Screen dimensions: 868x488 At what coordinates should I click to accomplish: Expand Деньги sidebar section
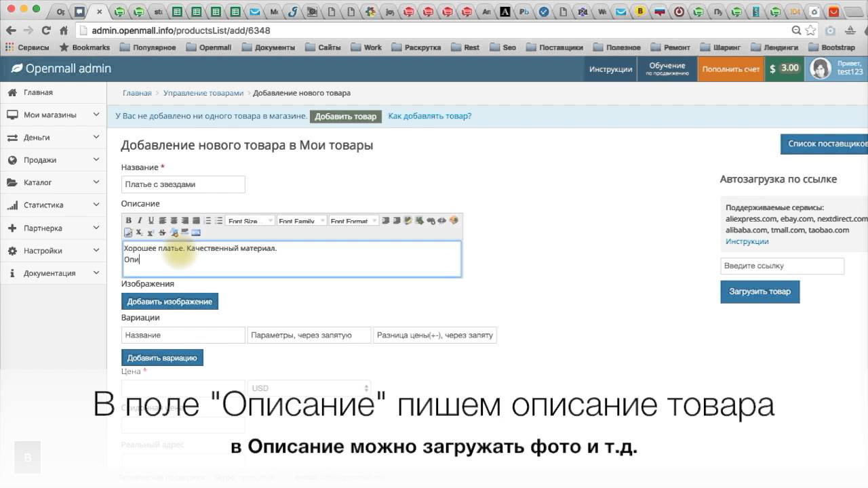54,138
